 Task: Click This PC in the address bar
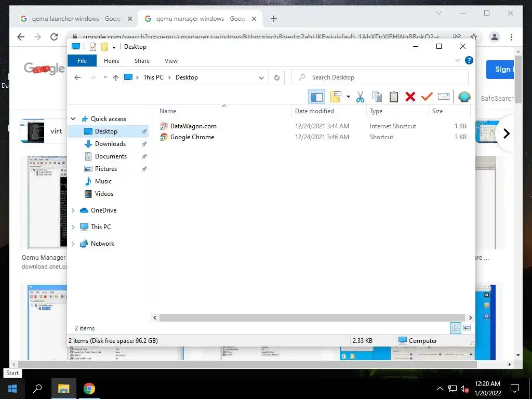(153, 77)
